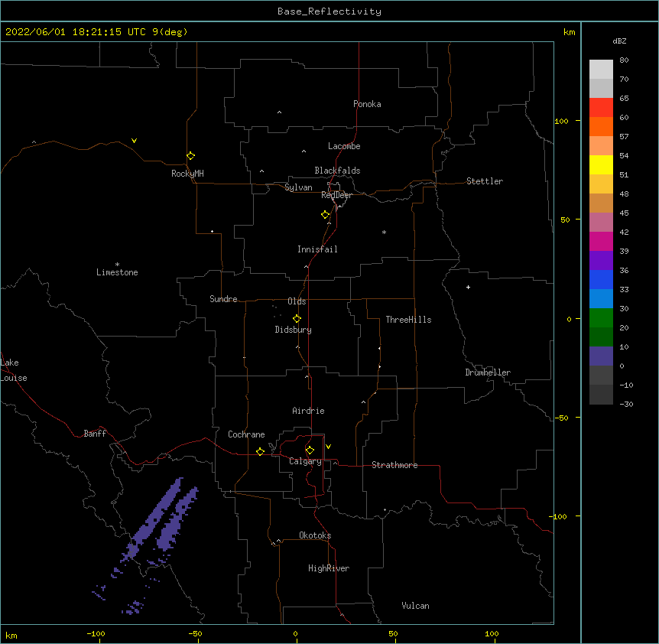Click the red 65 dBZ color swatch
Screen dimensions: 659x644
(x=601, y=107)
